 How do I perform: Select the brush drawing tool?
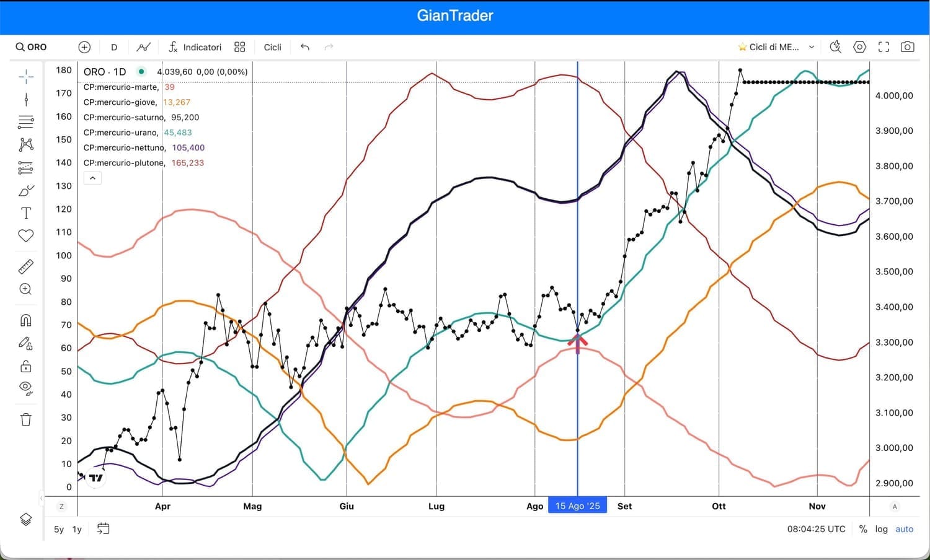tap(26, 190)
